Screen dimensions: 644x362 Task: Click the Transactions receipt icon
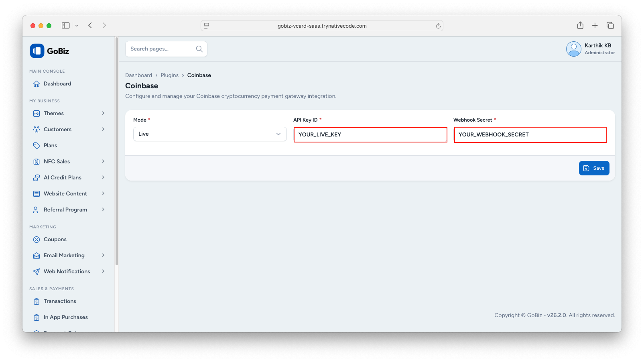(37, 301)
